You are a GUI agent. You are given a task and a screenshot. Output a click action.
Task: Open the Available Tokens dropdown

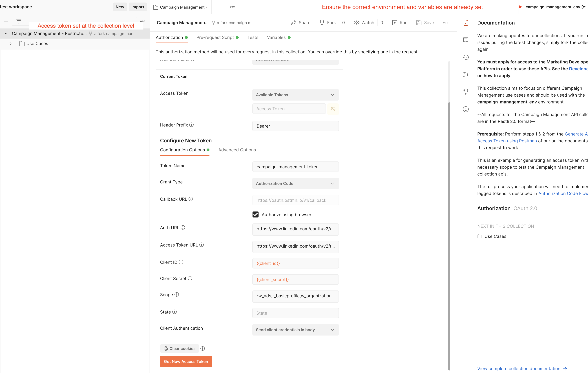point(295,95)
